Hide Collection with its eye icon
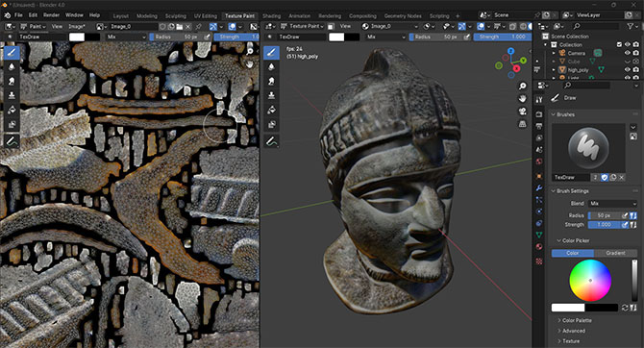 tap(628, 44)
